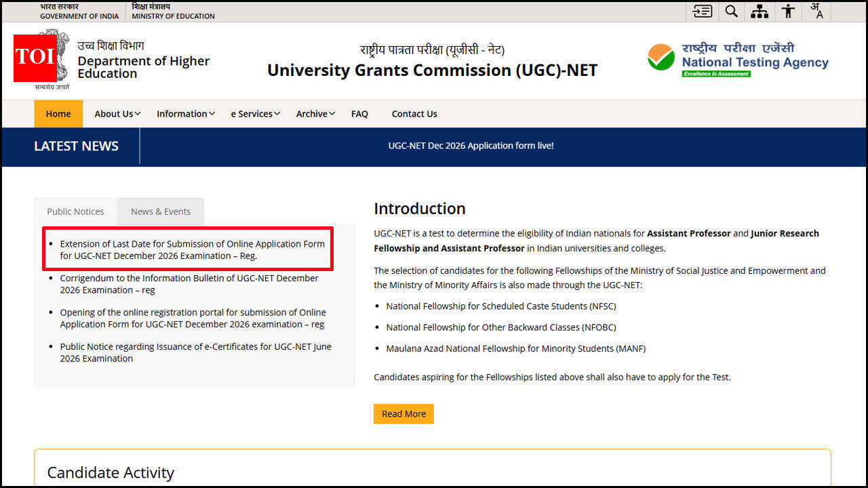
Task: Click the UGC-NET Dec 2026 Application form live ticker
Action: tap(471, 146)
